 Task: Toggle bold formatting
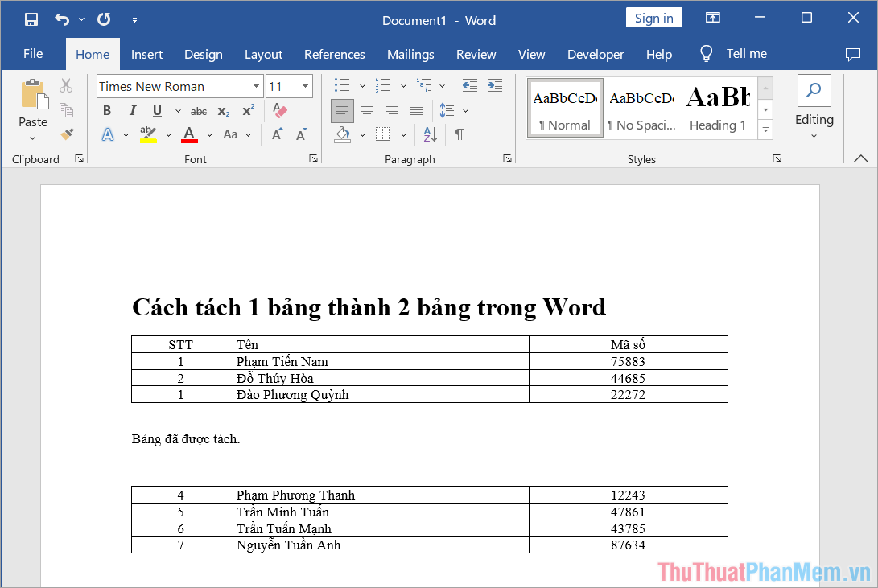coord(106,110)
